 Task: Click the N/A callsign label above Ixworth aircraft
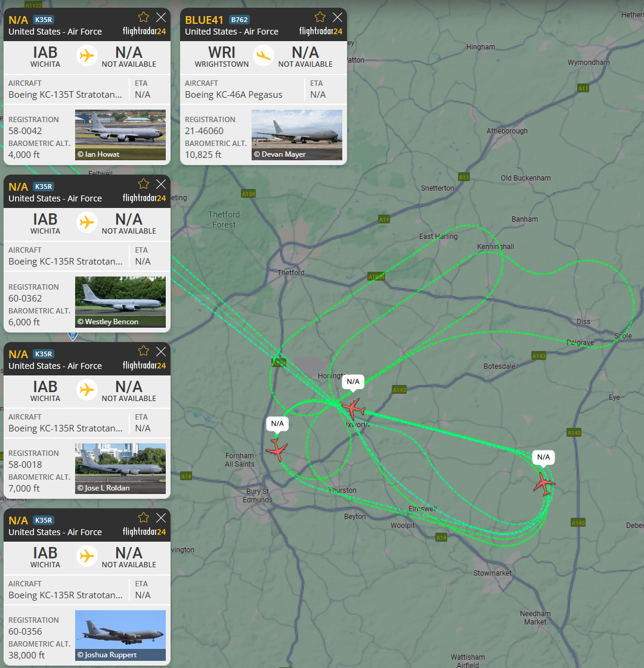coord(353,382)
